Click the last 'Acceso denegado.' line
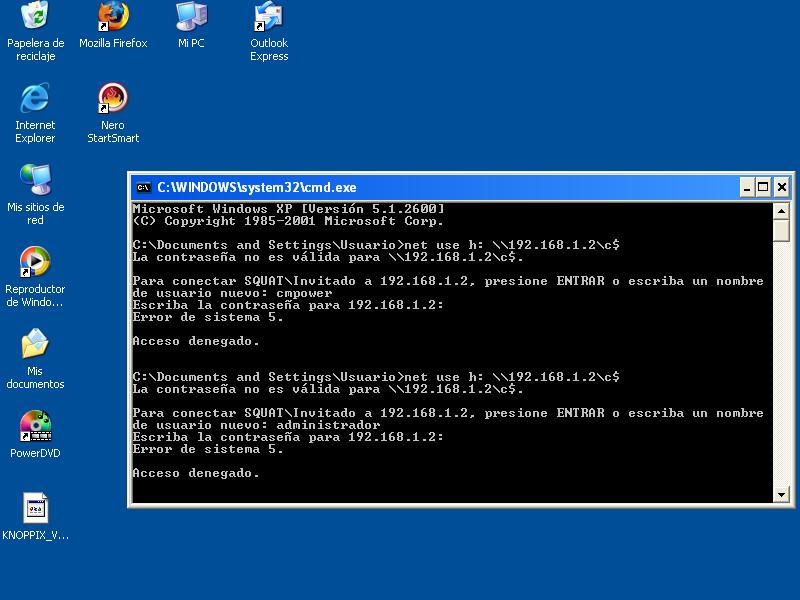This screenshot has height=600, width=800. [x=196, y=473]
